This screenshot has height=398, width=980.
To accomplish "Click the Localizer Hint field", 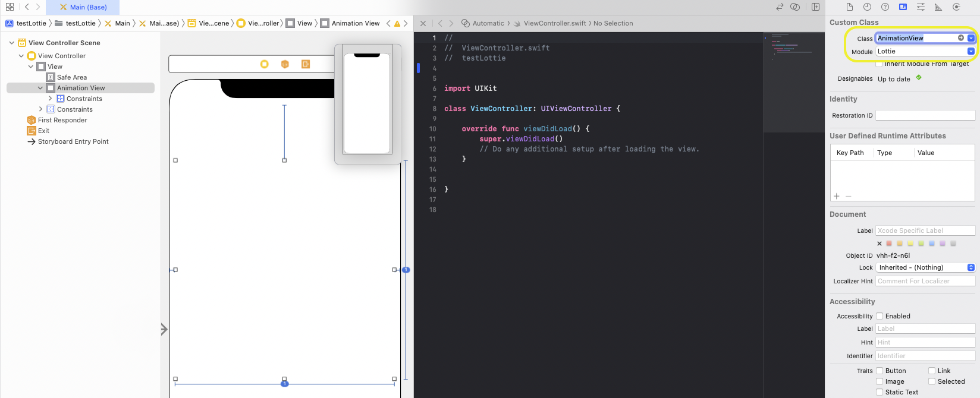I will 925,281.
